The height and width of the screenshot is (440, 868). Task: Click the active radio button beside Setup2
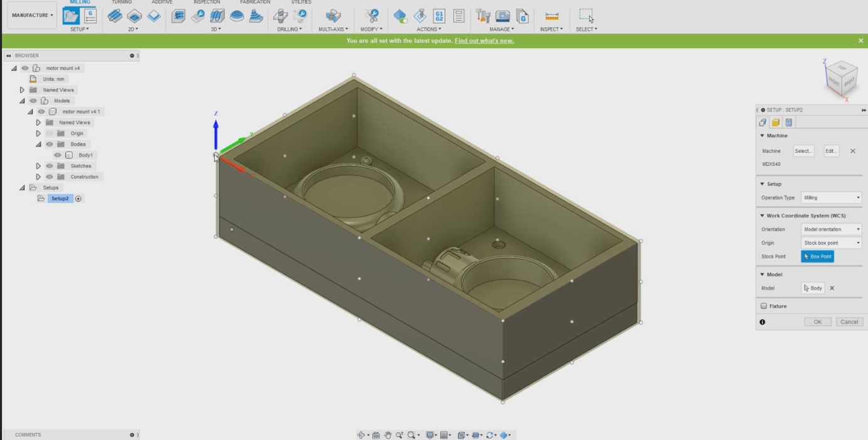[79, 199]
